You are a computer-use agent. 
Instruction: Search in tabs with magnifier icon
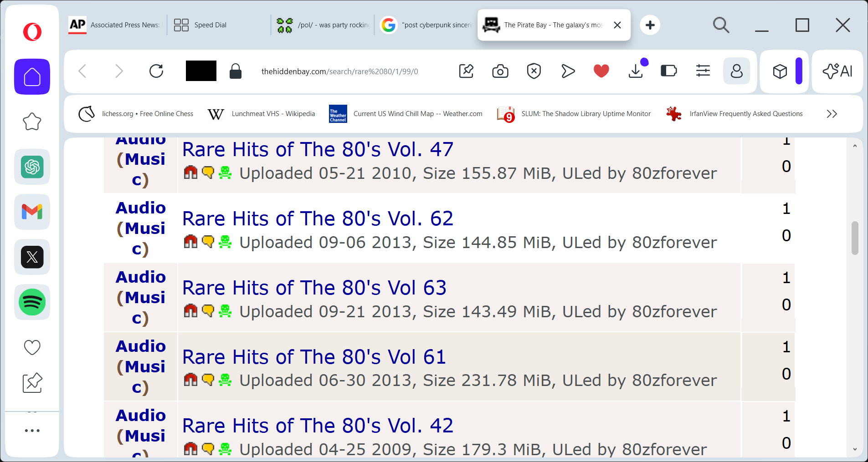721,25
